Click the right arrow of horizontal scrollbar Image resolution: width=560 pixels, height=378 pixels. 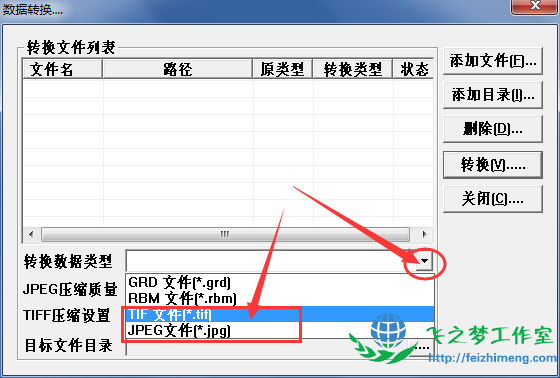424,234
